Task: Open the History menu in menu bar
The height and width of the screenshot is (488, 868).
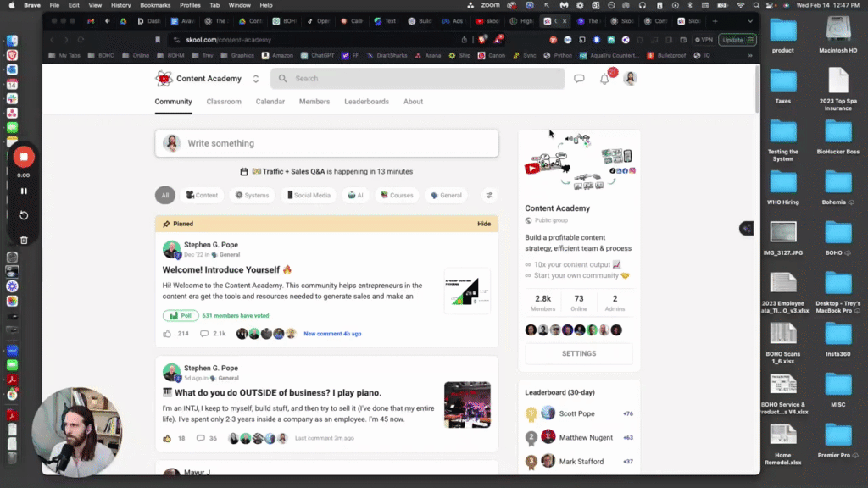Action: pyautogui.click(x=120, y=5)
